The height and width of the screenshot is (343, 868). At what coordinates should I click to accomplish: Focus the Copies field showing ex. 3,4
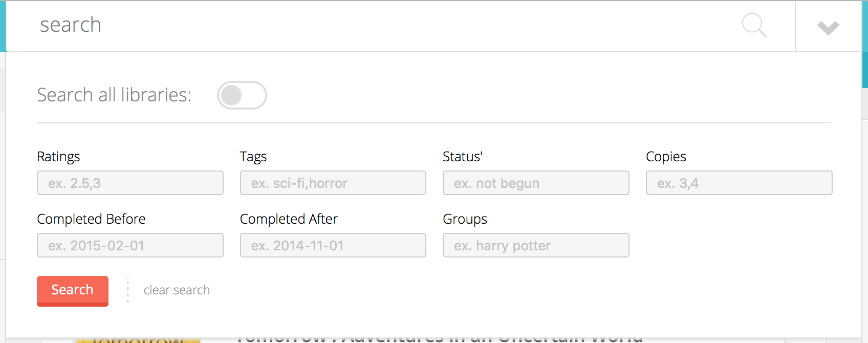(739, 183)
